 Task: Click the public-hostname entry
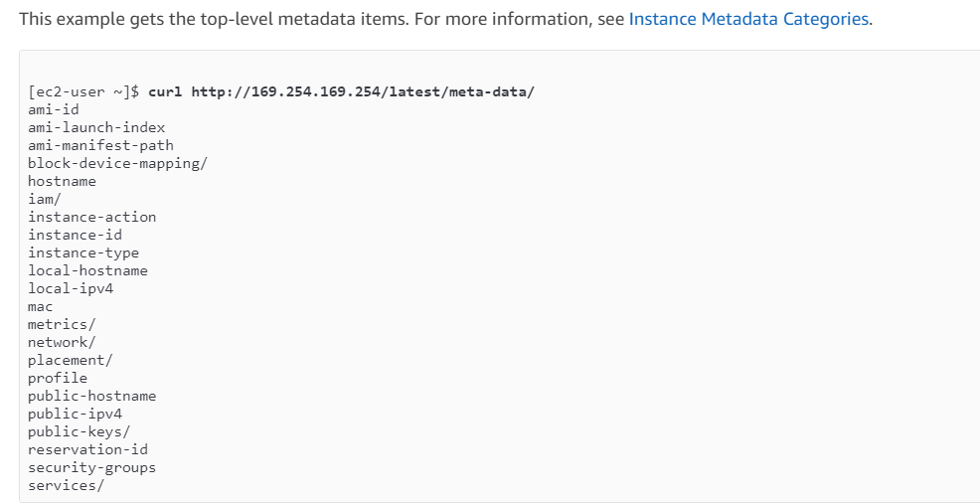point(91,396)
